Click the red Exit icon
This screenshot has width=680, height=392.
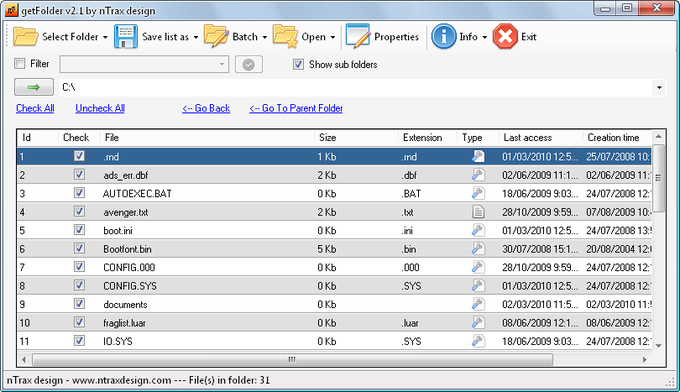pyautogui.click(x=505, y=36)
